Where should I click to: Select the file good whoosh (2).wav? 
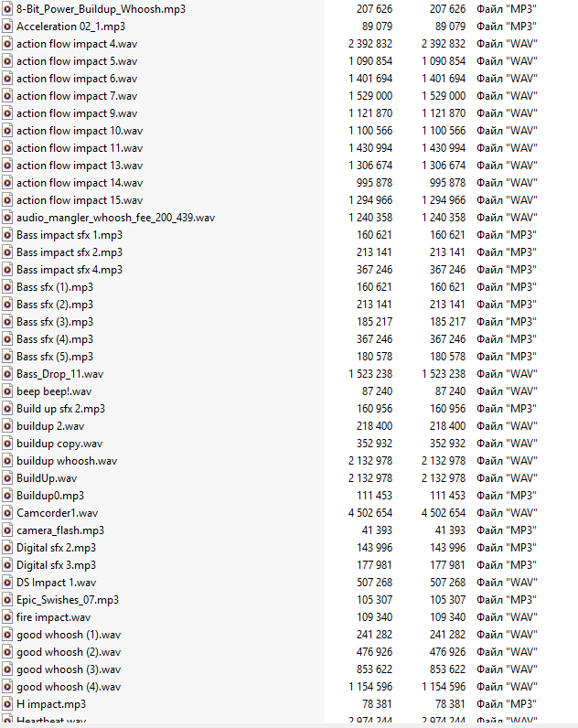[69, 652]
